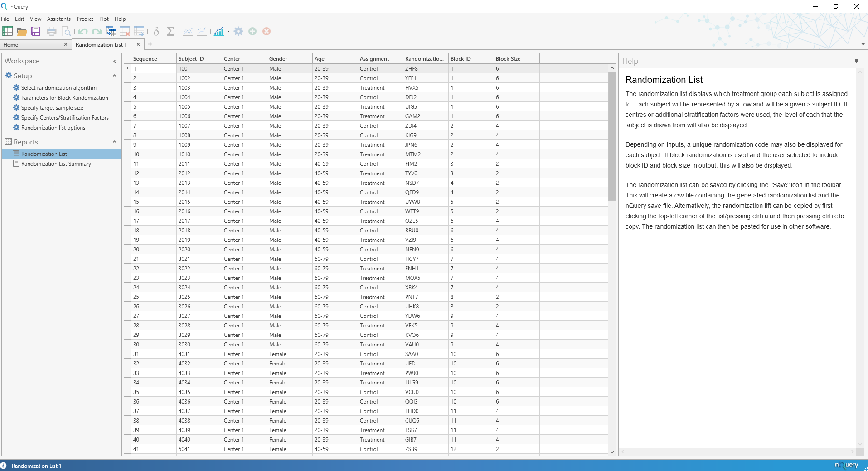Image resolution: width=868 pixels, height=471 pixels.
Task: Open Parameters for Block Randomization
Action: [x=64, y=98]
